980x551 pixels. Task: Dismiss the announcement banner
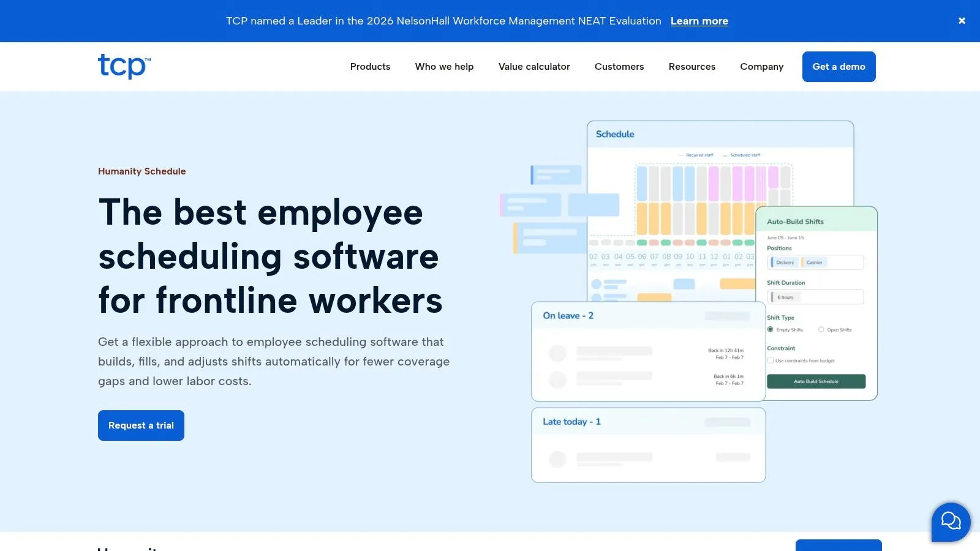click(x=962, y=21)
